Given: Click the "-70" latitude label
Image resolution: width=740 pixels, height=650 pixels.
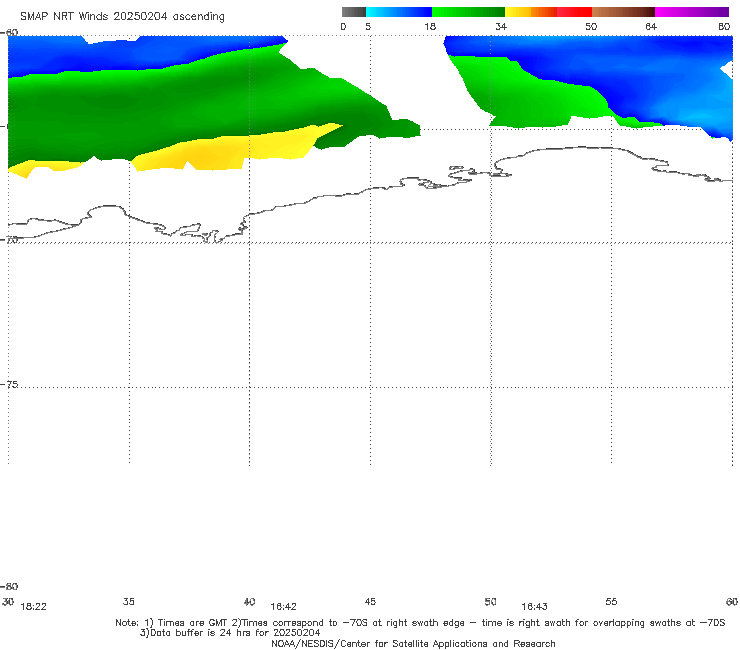Looking at the screenshot, I should point(9,240).
